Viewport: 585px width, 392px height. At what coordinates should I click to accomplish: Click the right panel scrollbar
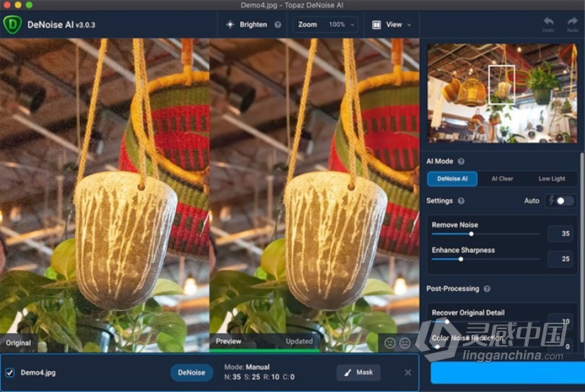coord(581,246)
